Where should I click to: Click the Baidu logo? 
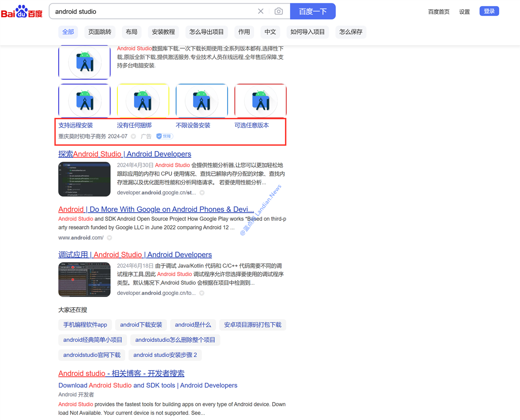(22, 12)
